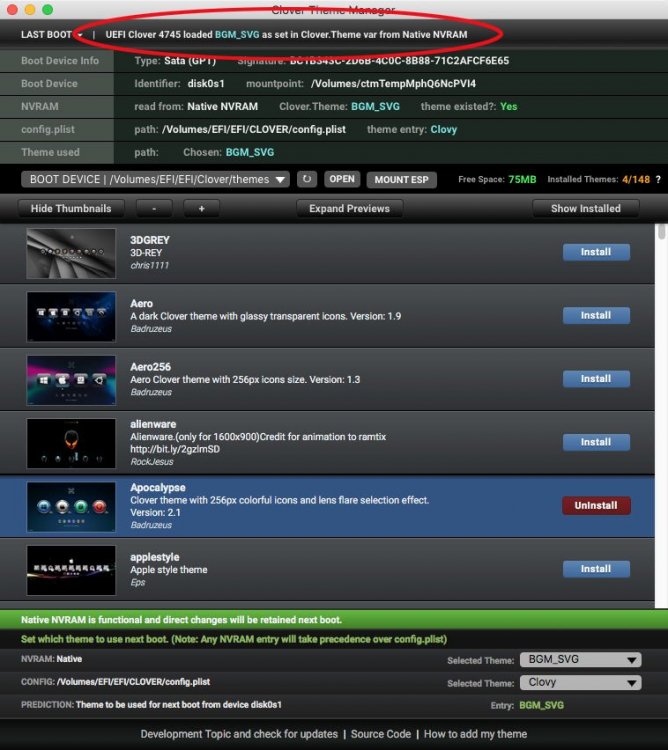Open the 3DGREY theme thumbnail
This screenshot has height=750, width=668.
coord(71,253)
